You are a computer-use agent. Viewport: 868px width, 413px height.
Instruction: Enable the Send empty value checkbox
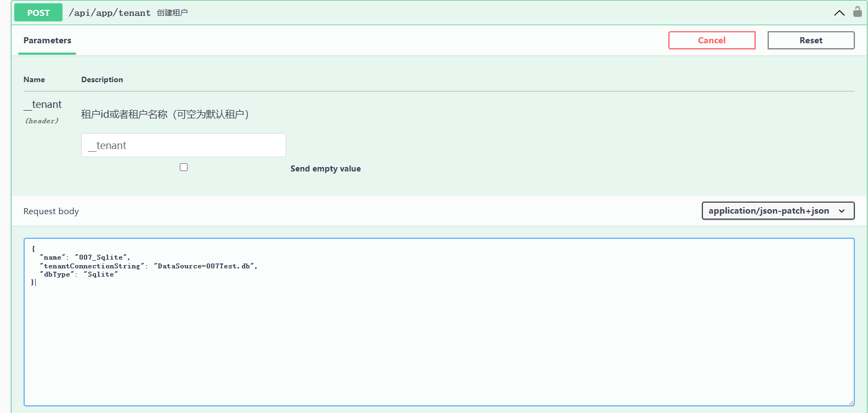[184, 167]
